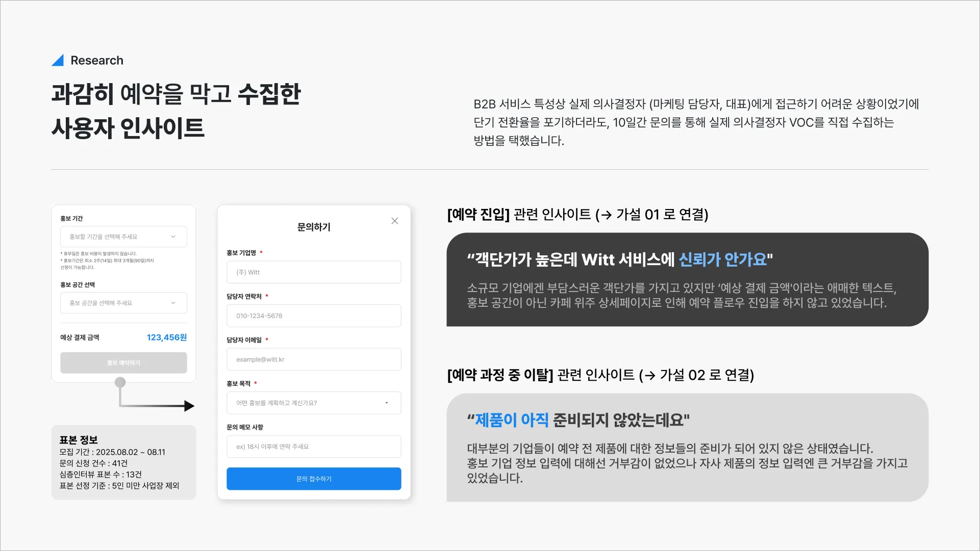The width and height of the screenshot is (980, 551).
Task: Open the 홍보 기간 dropdown
Action: pos(123,237)
